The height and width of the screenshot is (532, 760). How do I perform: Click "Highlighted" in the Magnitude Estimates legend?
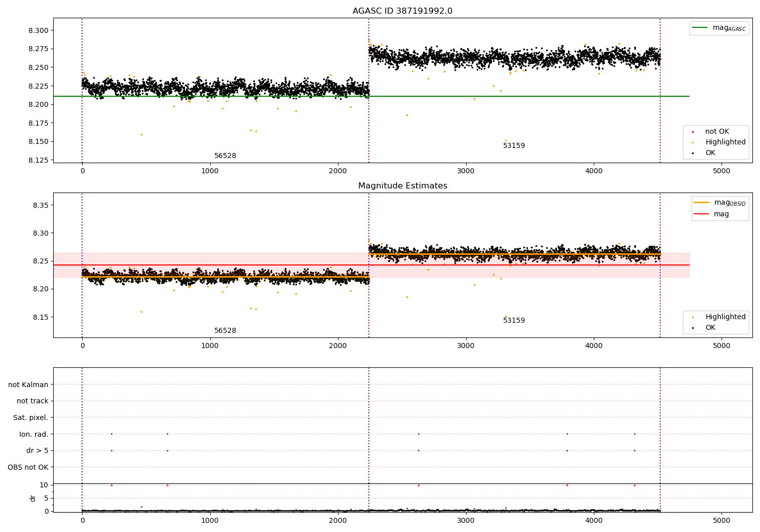click(725, 317)
